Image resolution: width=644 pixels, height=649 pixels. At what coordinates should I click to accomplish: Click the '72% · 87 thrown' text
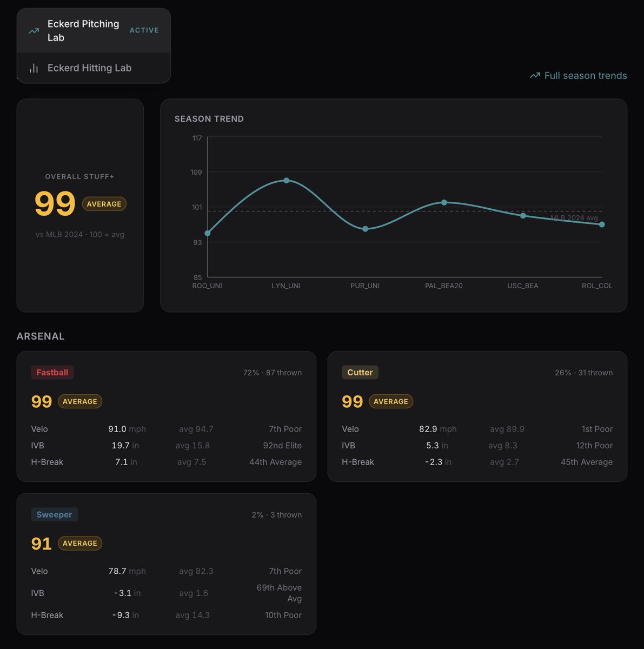pyautogui.click(x=273, y=373)
